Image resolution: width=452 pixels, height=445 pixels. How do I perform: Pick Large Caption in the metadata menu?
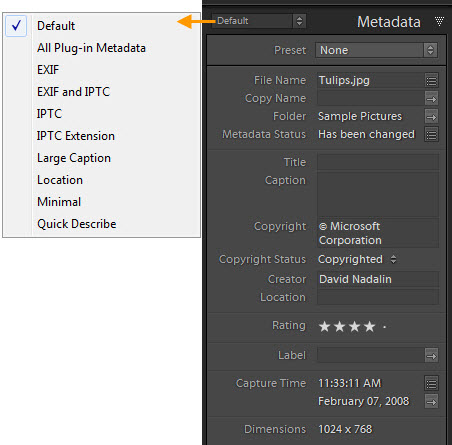(74, 158)
